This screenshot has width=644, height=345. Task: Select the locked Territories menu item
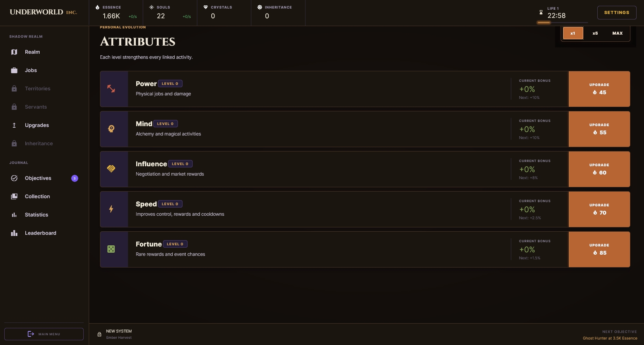tap(44, 89)
